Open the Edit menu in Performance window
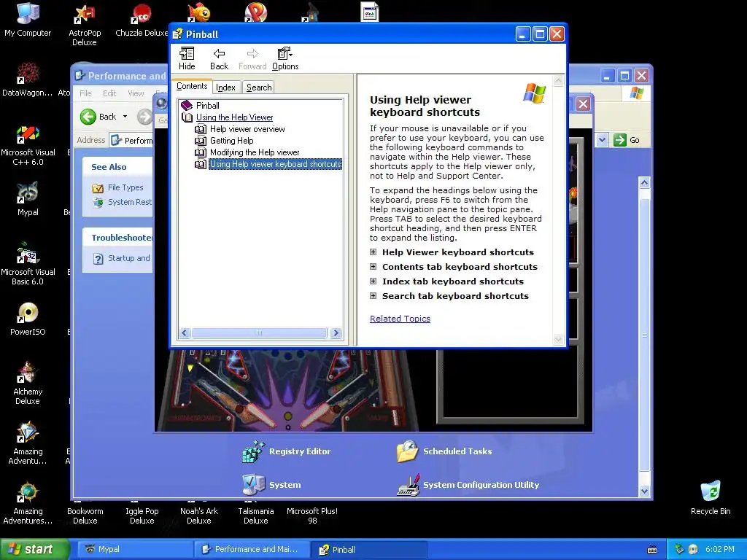747x560 pixels. point(109,93)
